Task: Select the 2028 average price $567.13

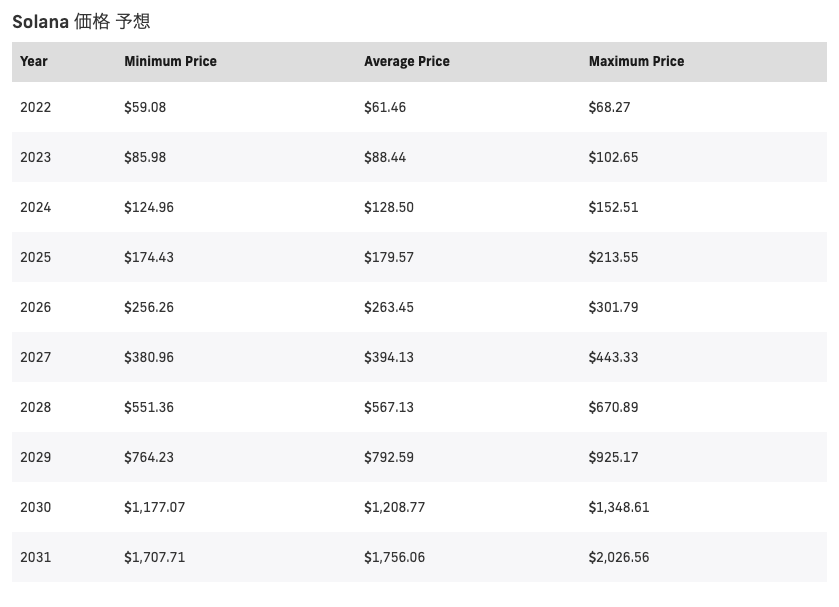Action: click(389, 407)
